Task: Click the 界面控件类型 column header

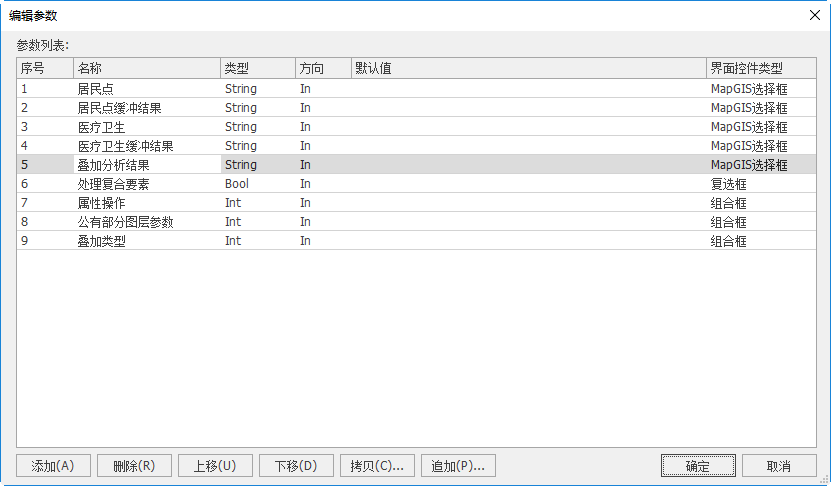Action: [x=760, y=68]
